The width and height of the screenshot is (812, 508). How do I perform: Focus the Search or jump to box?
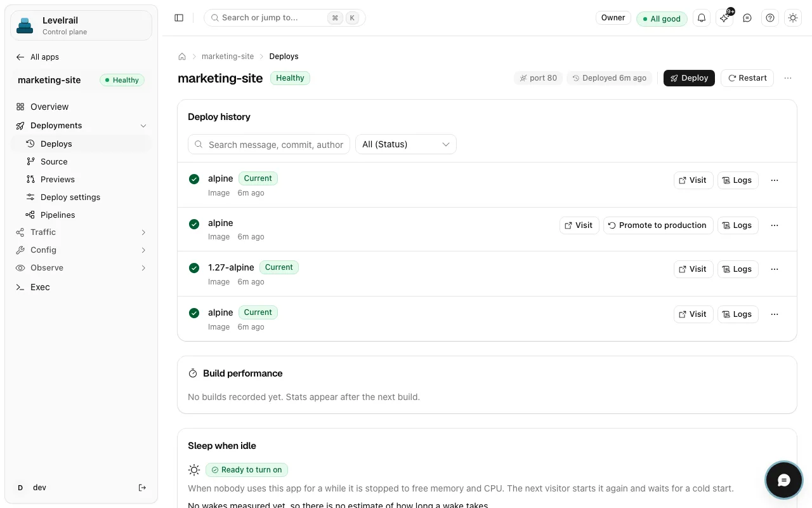click(285, 18)
